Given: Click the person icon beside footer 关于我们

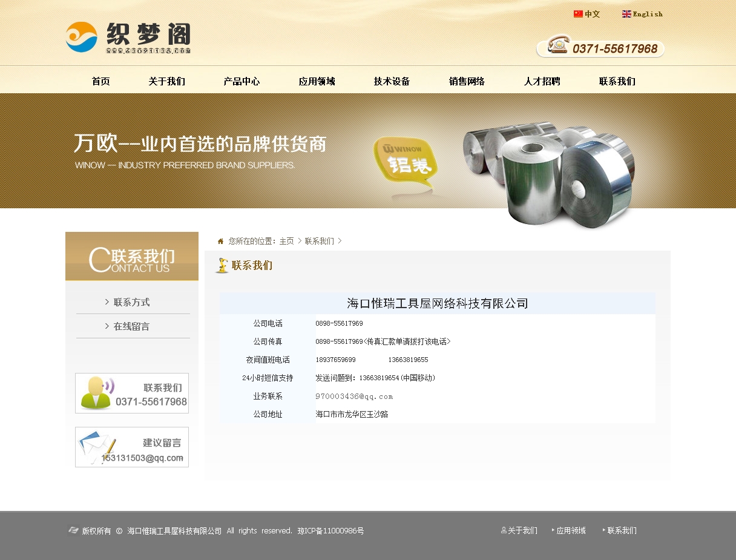Looking at the screenshot, I should [504, 530].
